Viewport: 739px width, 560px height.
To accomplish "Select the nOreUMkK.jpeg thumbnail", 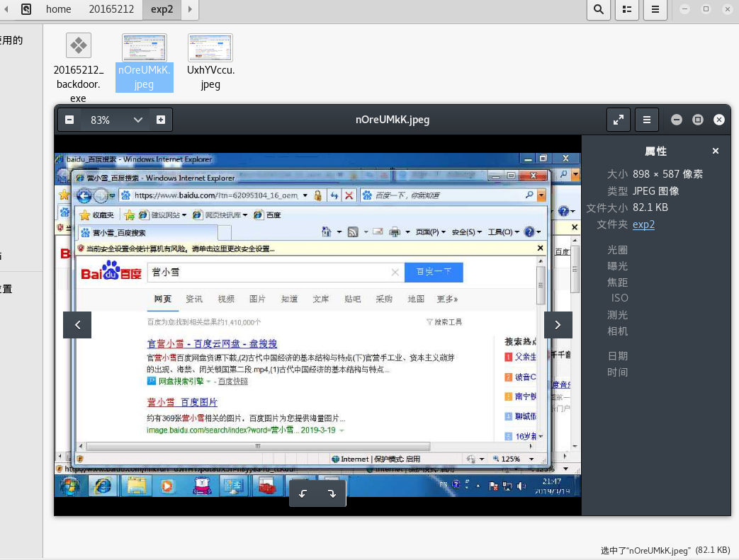I will pyautogui.click(x=145, y=62).
